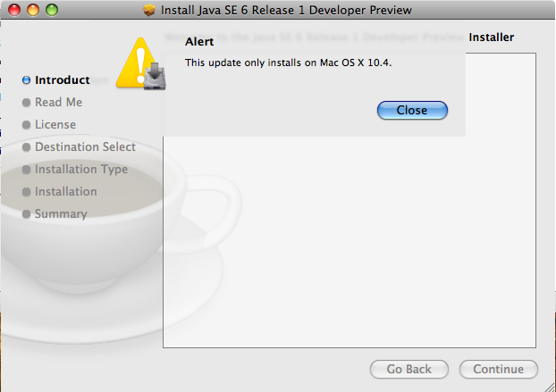Click the Summary step bullet
556x392 pixels.
(26, 214)
